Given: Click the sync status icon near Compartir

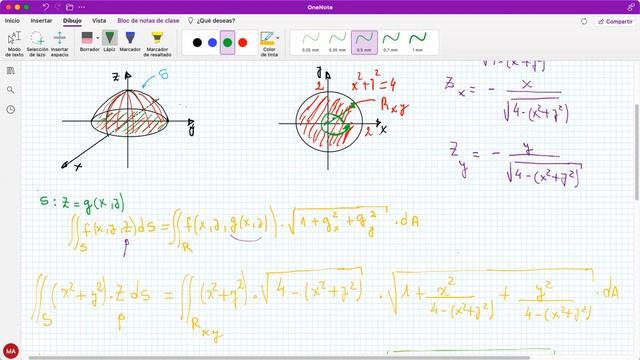Looking at the screenshot, I should pos(584,21).
